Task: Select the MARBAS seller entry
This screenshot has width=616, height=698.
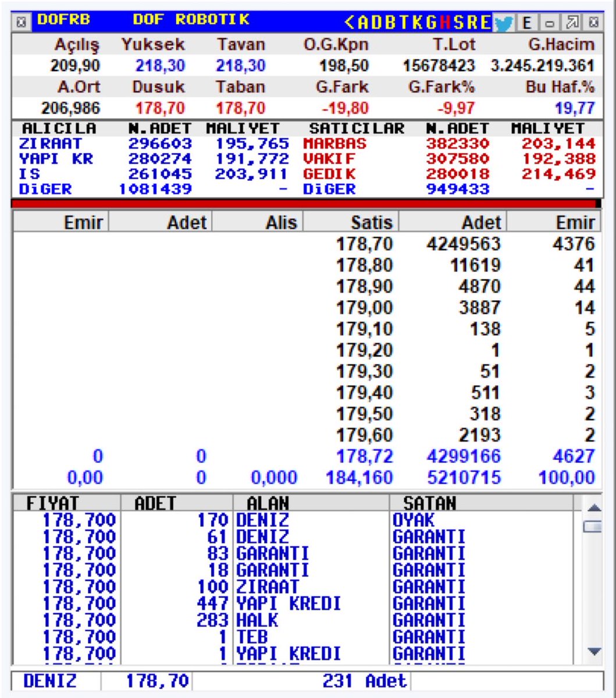Action: pos(449,144)
